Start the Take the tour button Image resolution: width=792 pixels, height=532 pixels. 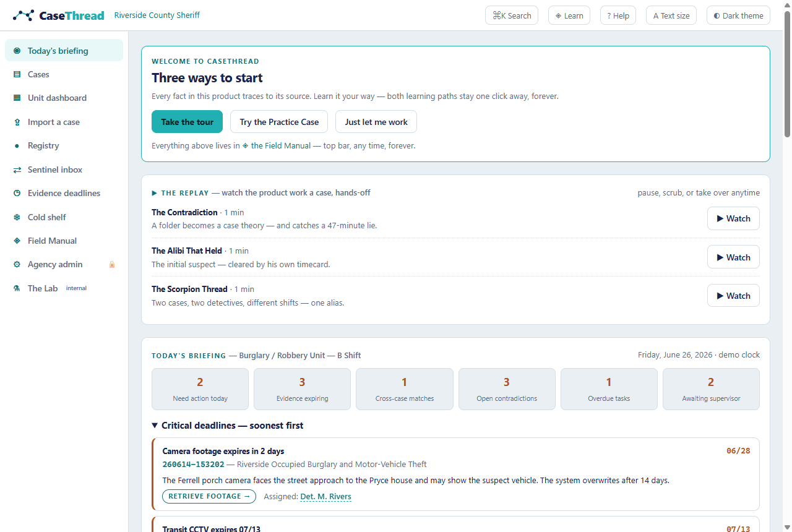click(x=187, y=122)
